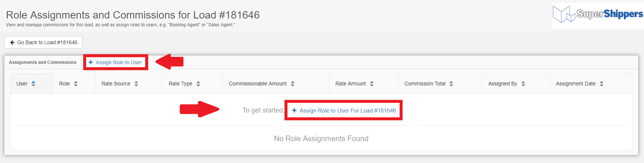Screen dimensions: 644x163
Task: Open the Assignments and Commissions tab
Action: point(43,62)
